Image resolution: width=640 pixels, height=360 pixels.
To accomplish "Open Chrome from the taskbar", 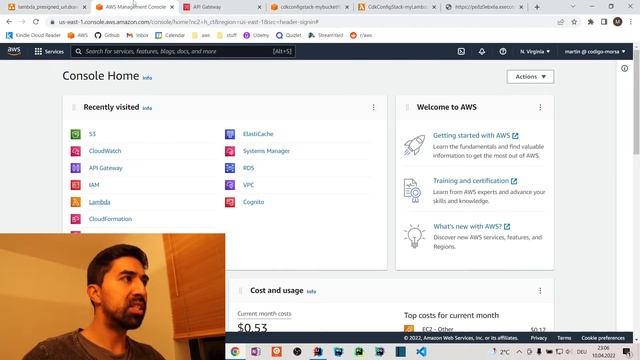I will (x=235, y=351).
